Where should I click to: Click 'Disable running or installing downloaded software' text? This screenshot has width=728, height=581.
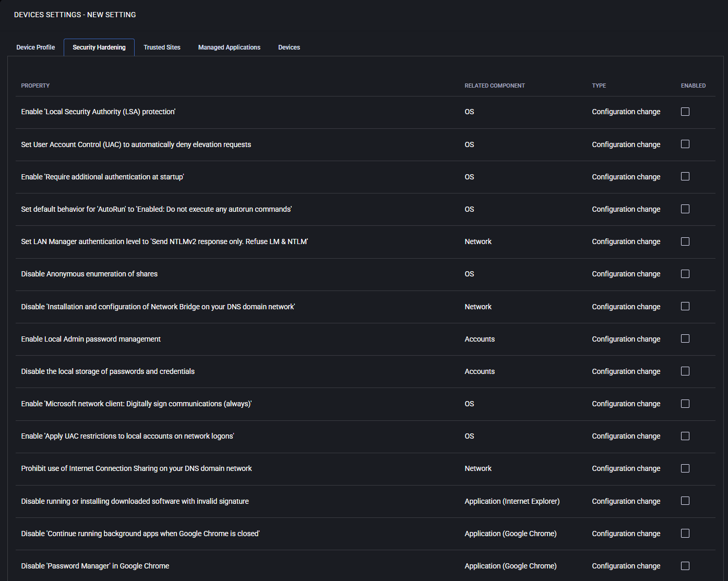(135, 501)
